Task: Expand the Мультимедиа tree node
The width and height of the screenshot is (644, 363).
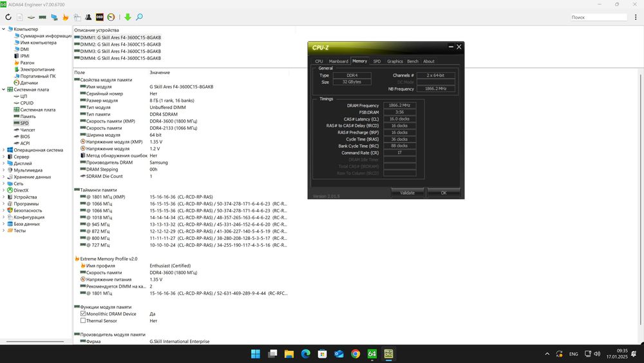Action: click(x=4, y=170)
